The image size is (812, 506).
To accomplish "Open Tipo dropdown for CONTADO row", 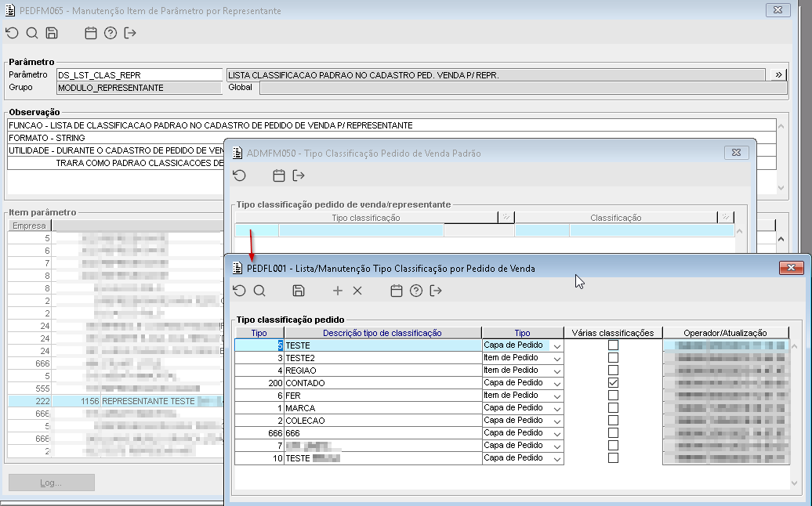I will point(557,383).
